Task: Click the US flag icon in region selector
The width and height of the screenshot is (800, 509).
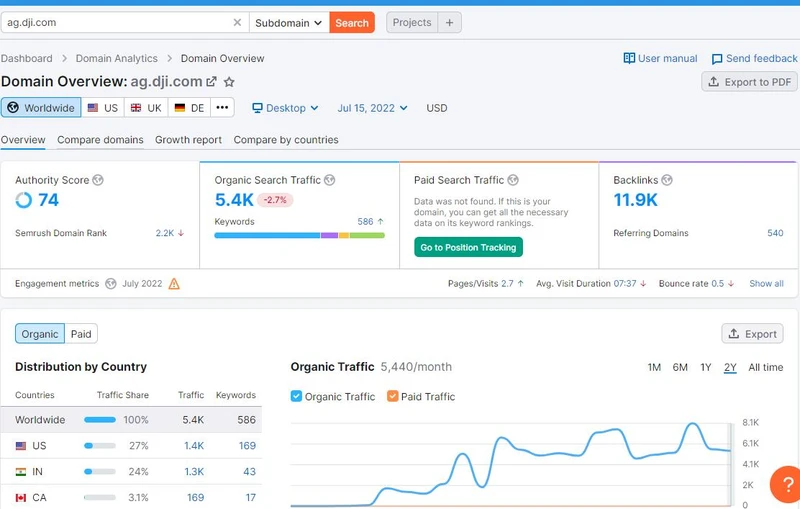Action: tap(93, 108)
